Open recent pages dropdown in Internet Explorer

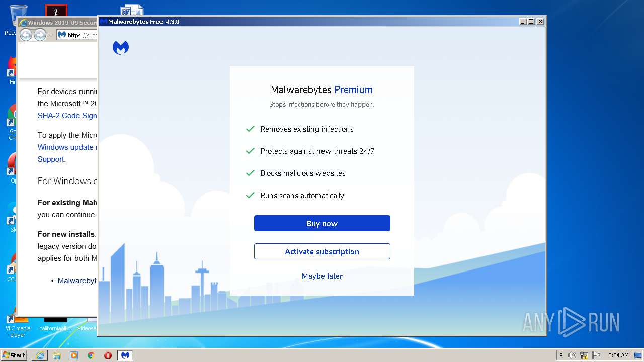tap(51, 35)
